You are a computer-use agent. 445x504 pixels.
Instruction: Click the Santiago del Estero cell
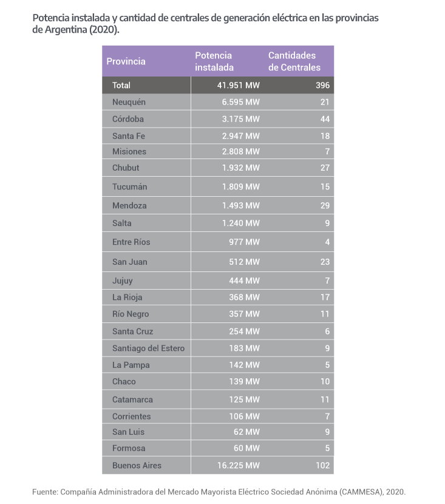pos(148,349)
